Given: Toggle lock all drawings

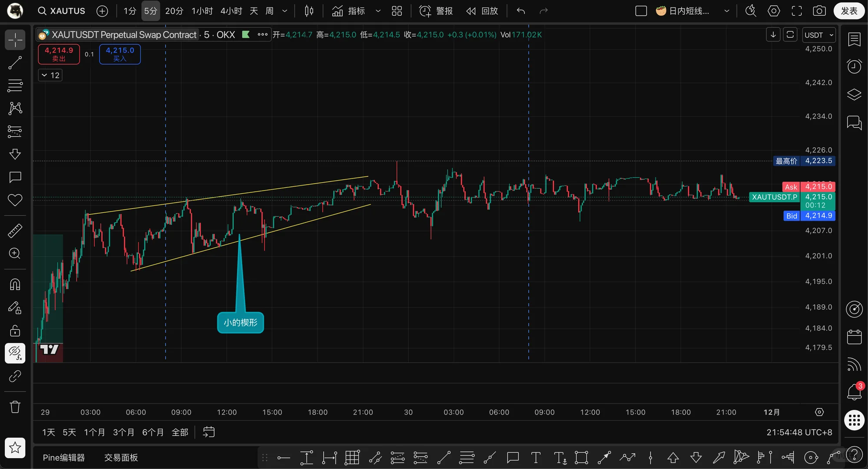Looking at the screenshot, I should (15, 331).
